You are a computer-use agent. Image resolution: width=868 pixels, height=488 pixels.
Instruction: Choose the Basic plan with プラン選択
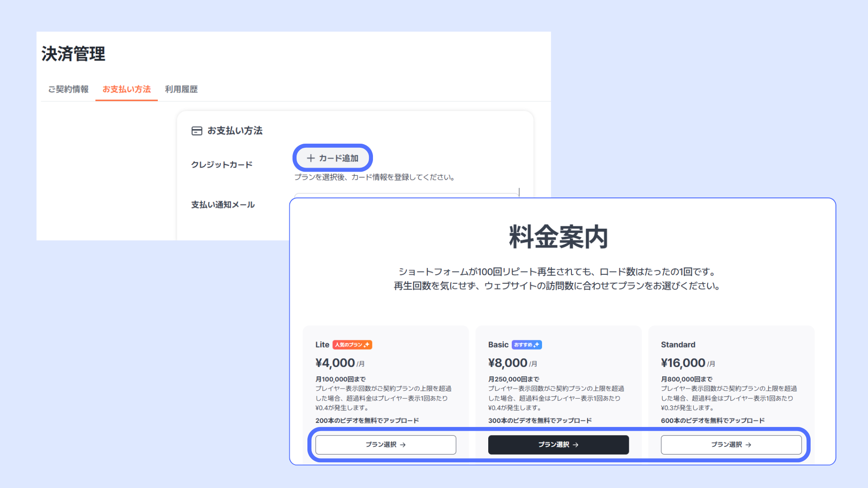click(x=558, y=445)
